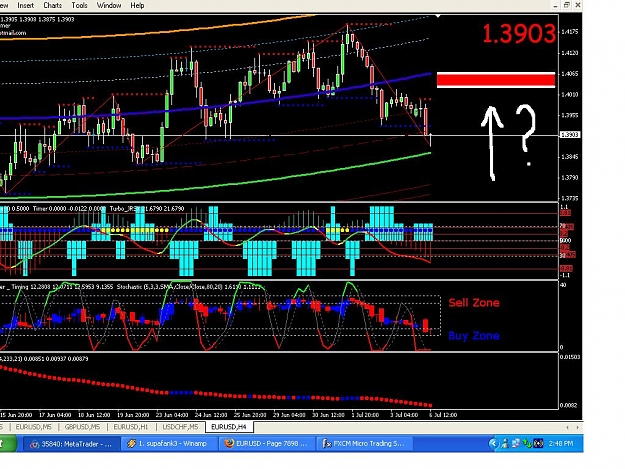Open the Window menu
Viewport: 625px width, 469px height.
[x=109, y=6]
